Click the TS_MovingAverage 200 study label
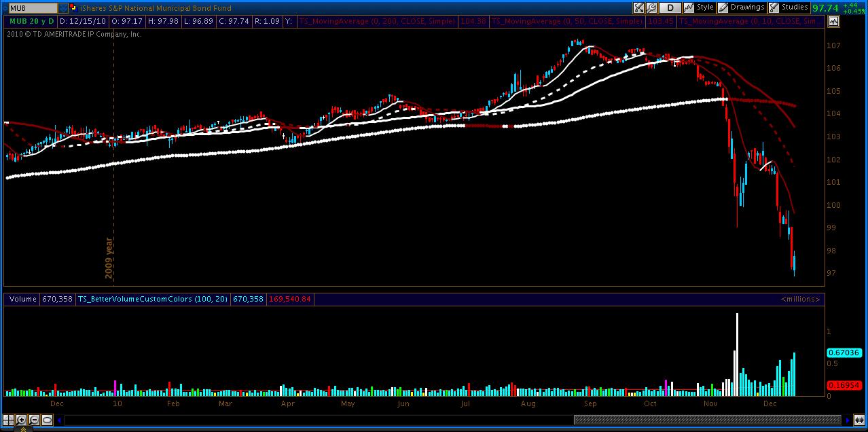Viewport: 868px width, 432px height. tap(378, 21)
